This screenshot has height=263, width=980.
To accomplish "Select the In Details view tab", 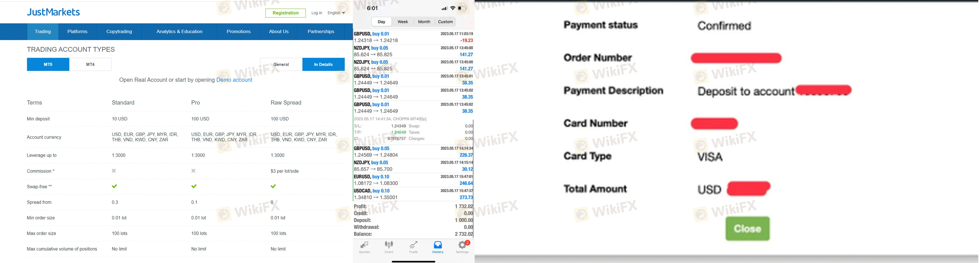I will pyautogui.click(x=323, y=65).
